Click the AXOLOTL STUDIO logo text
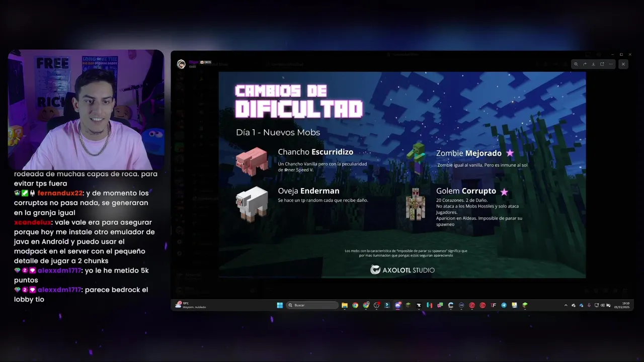The image size is (644, 362). (x=408, y=270)
